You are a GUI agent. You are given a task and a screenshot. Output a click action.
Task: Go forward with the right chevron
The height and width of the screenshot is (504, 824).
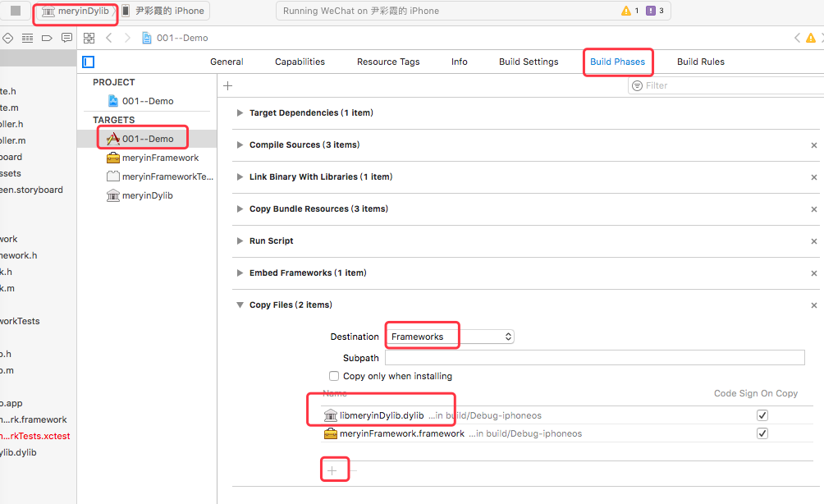[127, 38]
